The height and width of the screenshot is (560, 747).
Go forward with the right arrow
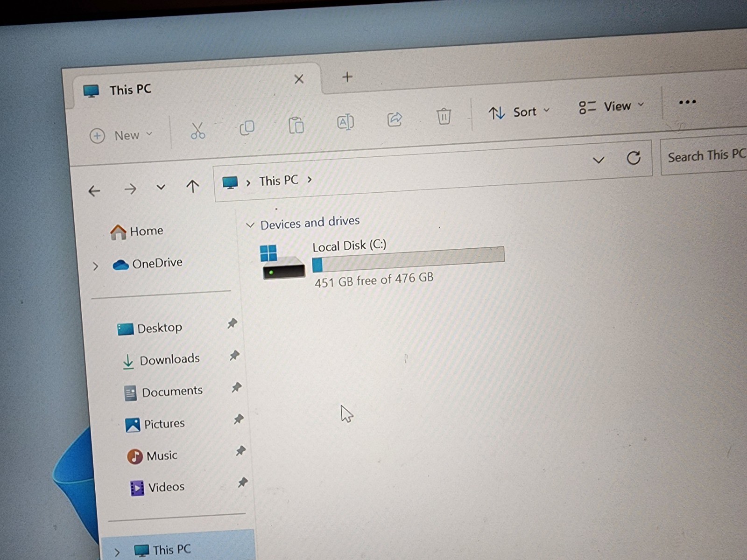coord(130,189)
